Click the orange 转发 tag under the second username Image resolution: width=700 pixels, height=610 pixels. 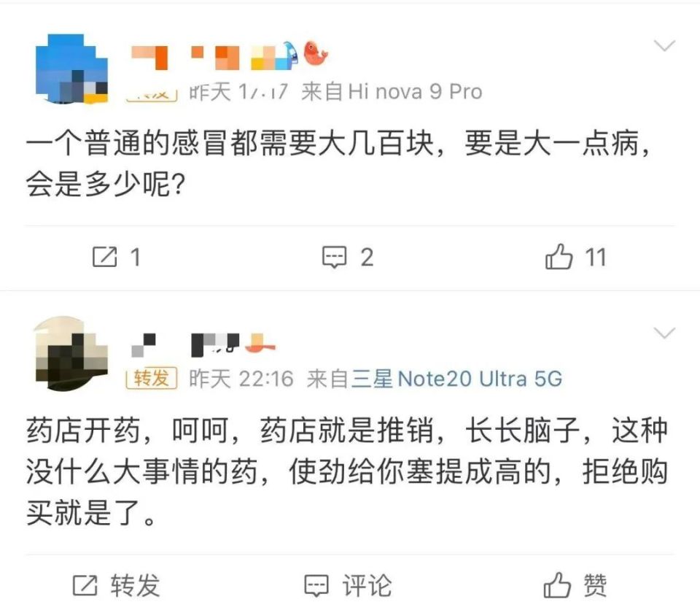click(x=152, y=378)
